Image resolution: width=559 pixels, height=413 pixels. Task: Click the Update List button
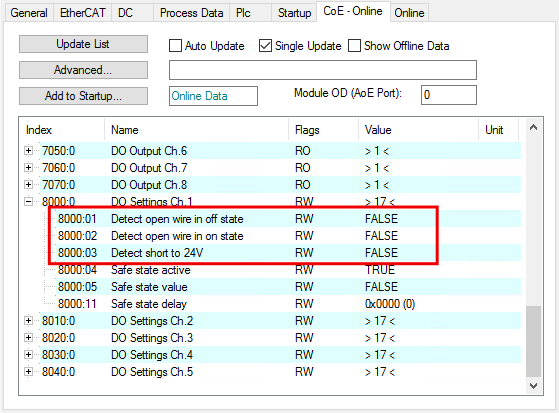pos(83,44)
